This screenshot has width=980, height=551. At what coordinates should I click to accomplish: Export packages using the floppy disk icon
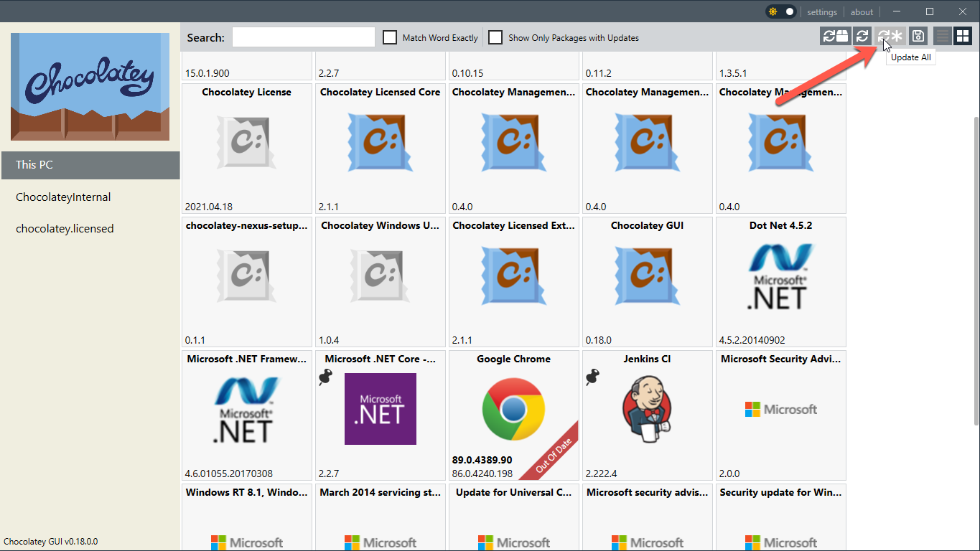(x=918, y=36)
